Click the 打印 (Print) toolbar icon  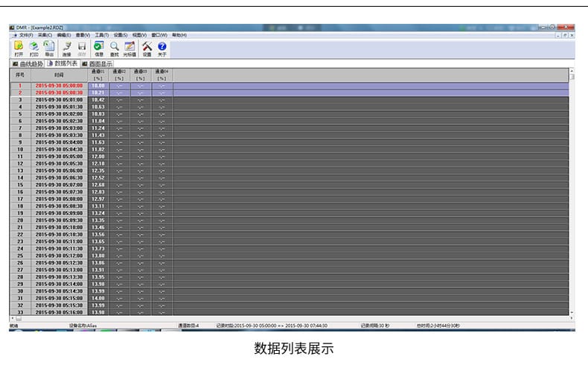pos(34,48)
